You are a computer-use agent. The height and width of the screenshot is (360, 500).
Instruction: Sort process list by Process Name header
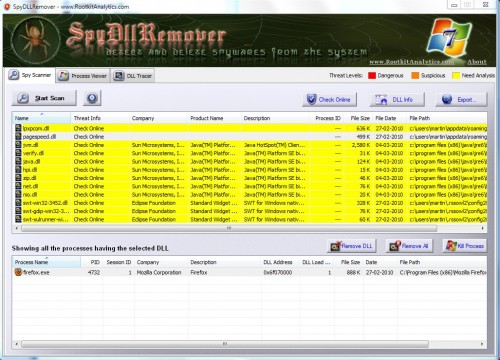point(47,262)
